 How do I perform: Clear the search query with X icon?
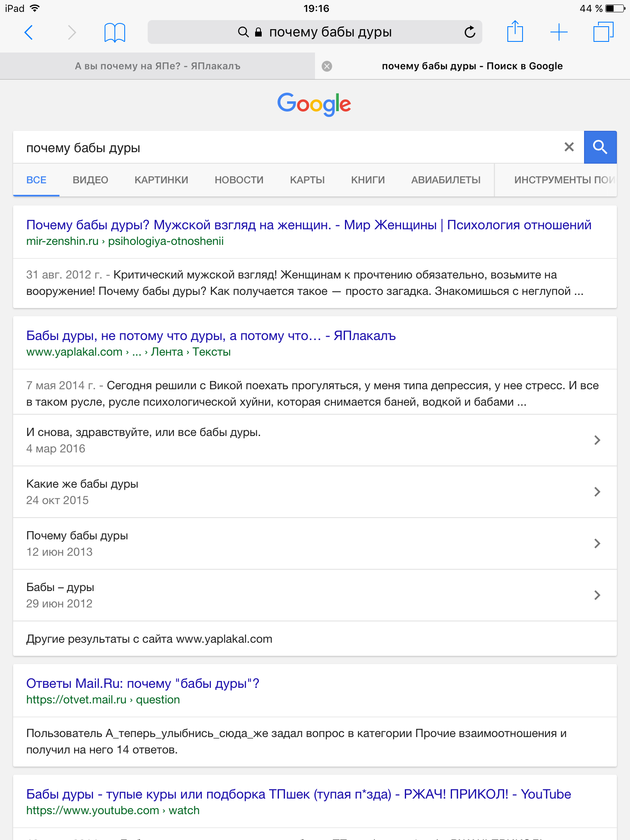(569, 147)
